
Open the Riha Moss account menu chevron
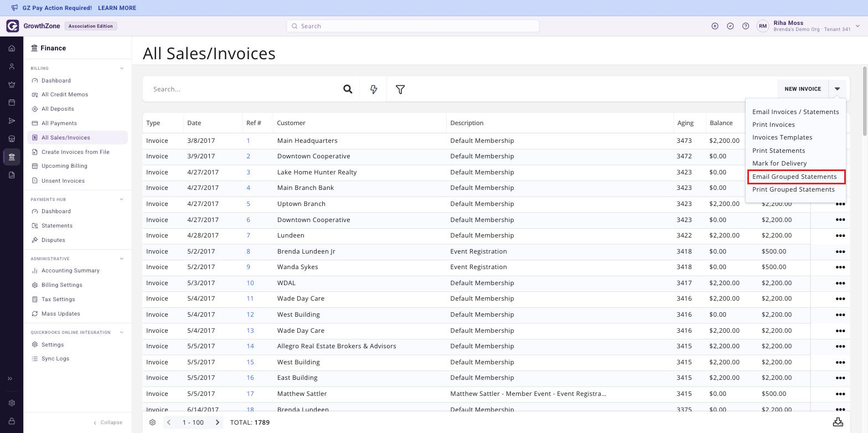click(x=857, y=26)
